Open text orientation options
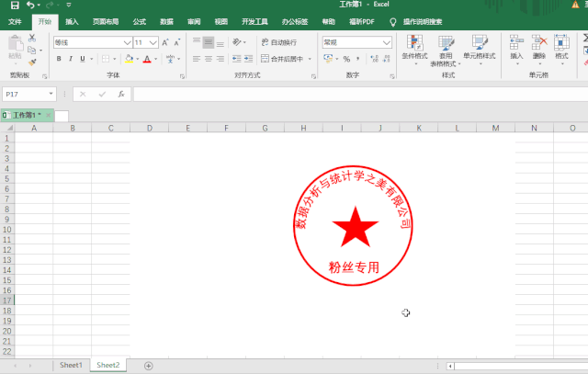Viewport: 588px width, 374px height. point(237,42)
